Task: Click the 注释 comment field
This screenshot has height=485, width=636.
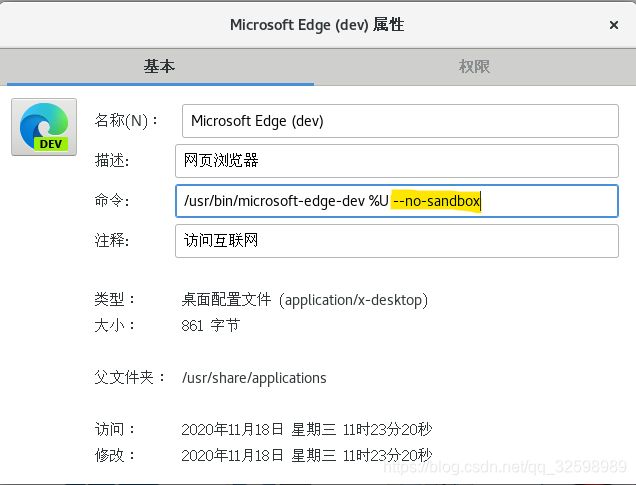Action: [397, 241]
